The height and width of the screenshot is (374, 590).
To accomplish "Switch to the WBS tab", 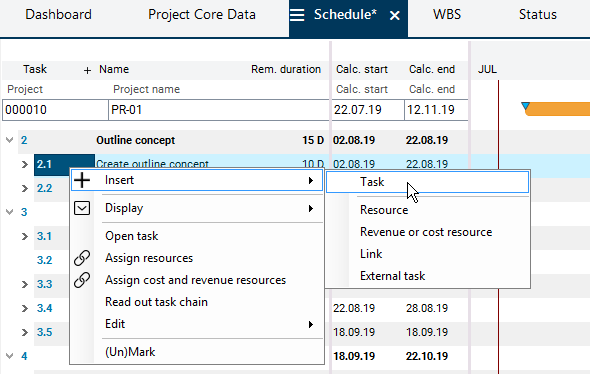I will click(x=447, y=15).
